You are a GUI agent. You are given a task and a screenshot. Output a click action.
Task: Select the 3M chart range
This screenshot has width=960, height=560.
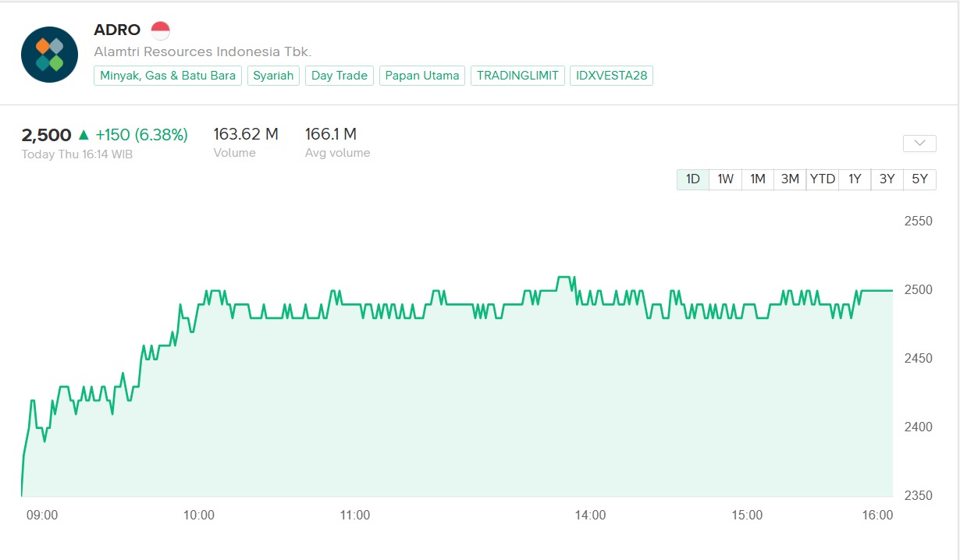pos(790,179)
